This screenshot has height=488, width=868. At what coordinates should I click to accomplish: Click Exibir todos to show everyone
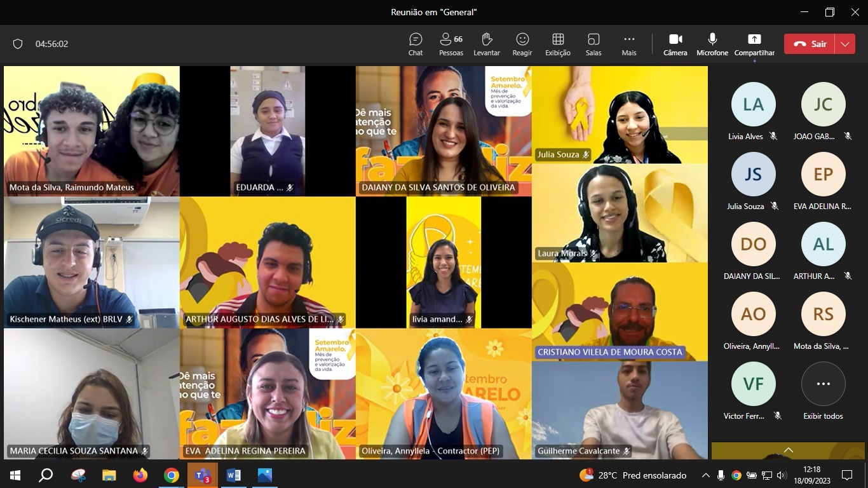pos(823,384)
